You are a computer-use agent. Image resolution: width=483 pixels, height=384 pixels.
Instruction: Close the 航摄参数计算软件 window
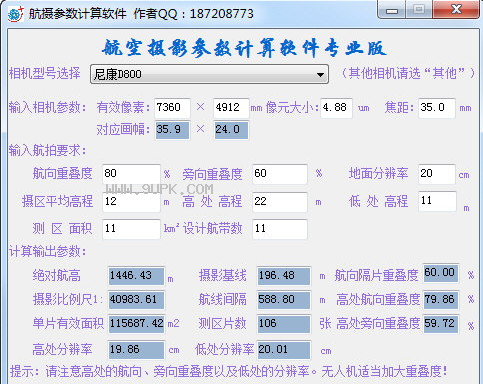coord(456,10)
